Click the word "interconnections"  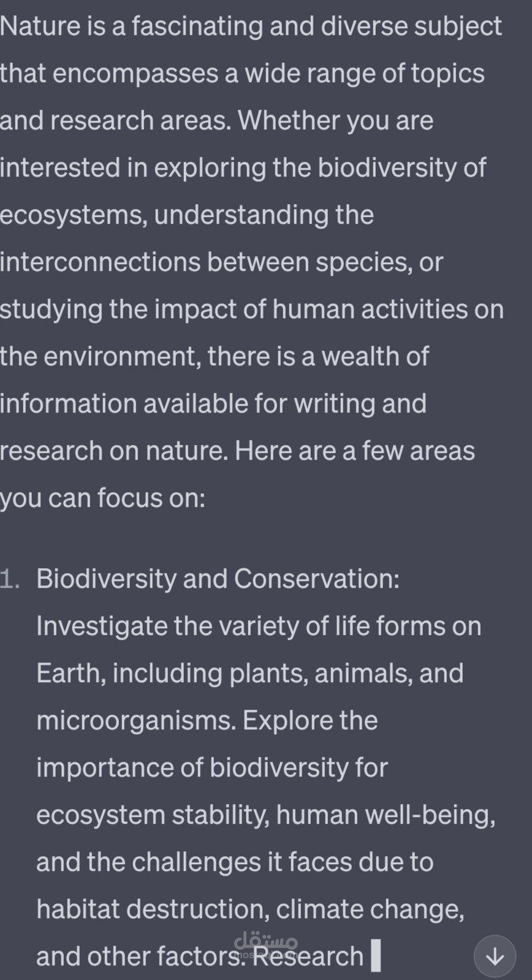tap(100, 262)
